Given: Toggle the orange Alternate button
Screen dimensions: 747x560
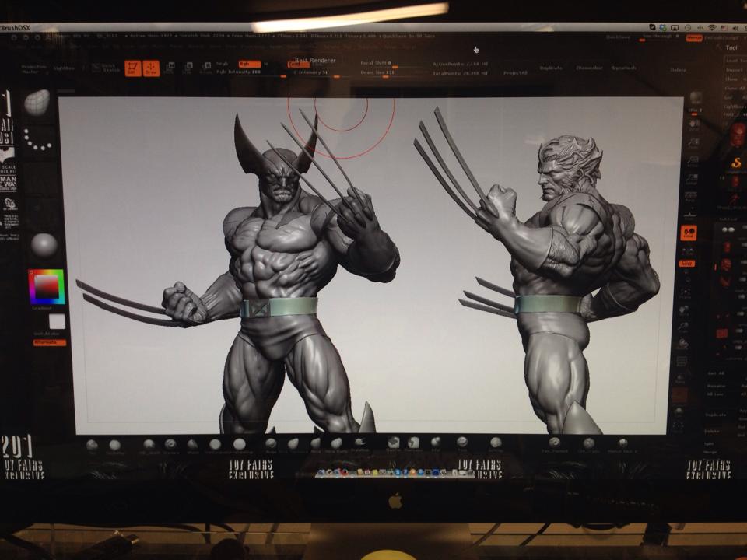Looking at the screenshot, I should tap(50, 342).
